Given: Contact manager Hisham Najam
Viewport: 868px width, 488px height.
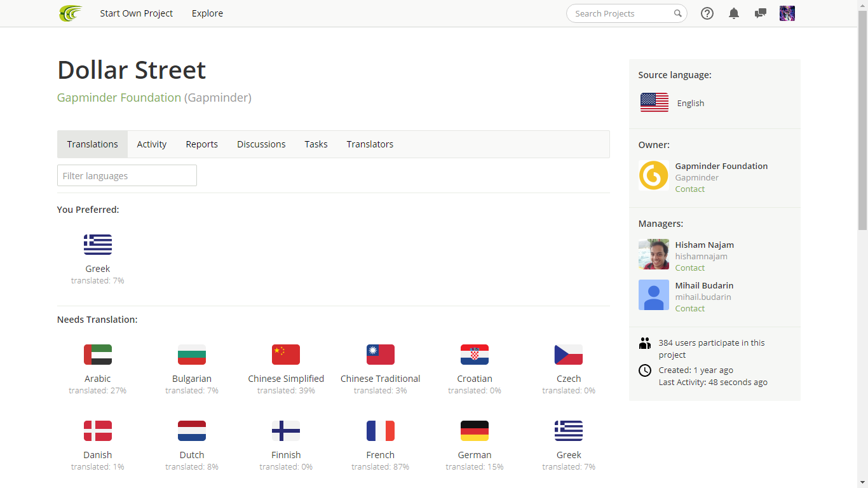Looking at the screenshot, I should (690, 268).
